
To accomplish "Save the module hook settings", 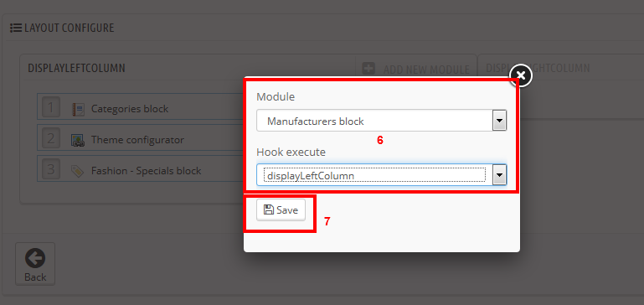I will pos(281,210).
